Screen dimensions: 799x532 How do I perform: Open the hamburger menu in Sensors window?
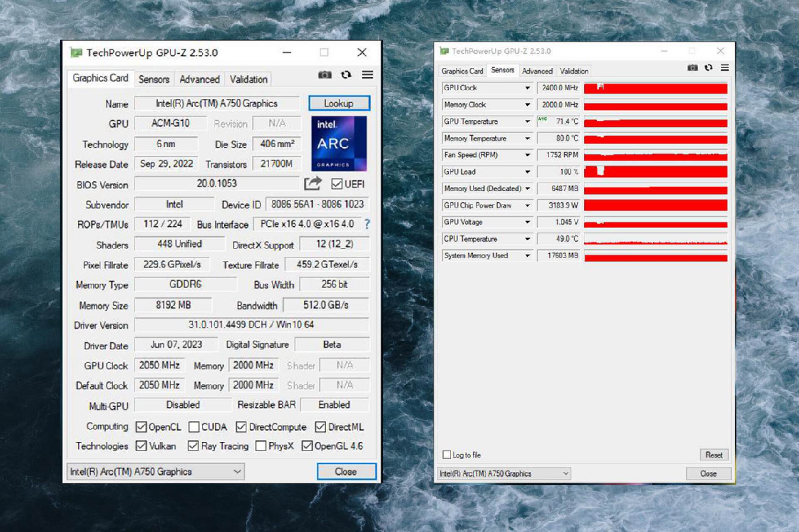point(725,67)
